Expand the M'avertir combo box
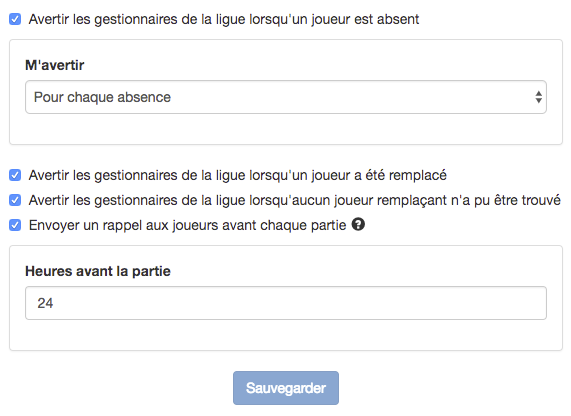 coord(286,97)
